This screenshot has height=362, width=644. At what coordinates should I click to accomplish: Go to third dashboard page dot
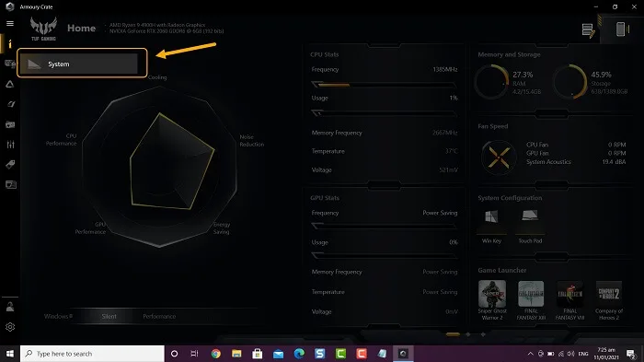point(483,334)
